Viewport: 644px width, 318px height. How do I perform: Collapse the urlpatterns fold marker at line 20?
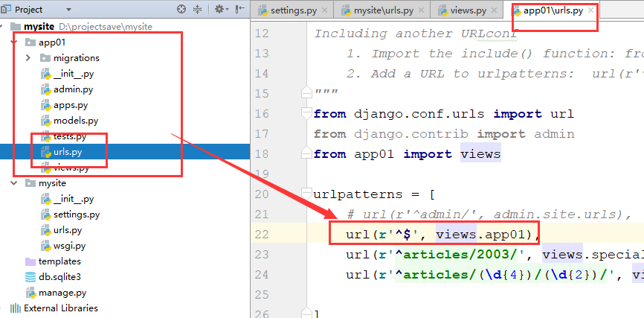point(306,194)
